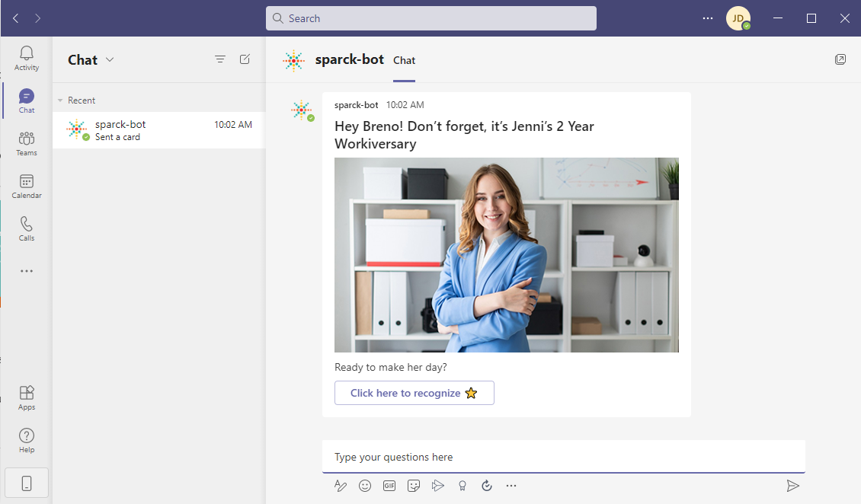Click the Search box
Viewport: 861px width, 504px height.
pyautogui.click(x=431, y=18)
